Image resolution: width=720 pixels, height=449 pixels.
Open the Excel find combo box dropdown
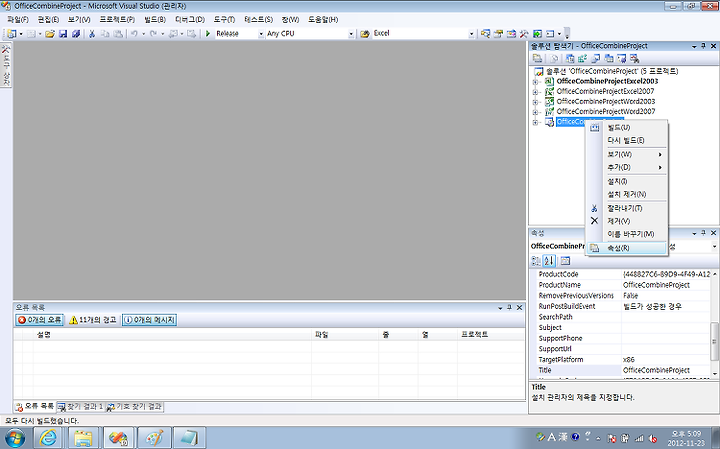[471, 34]
